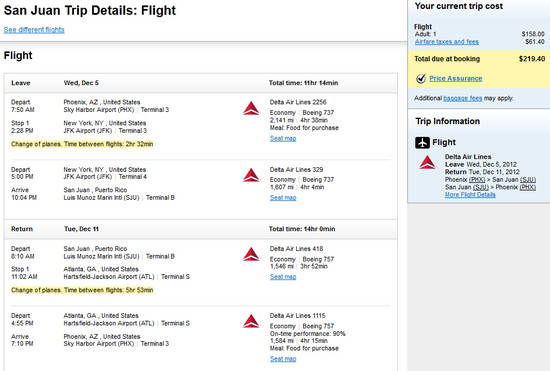
Task: Click the Delta logo for flight 1115
Action: 251,321
